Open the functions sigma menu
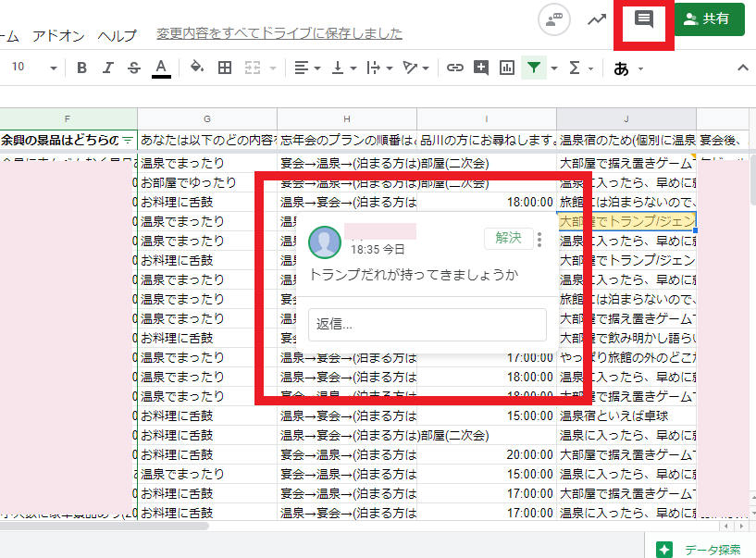The height and width of the screenshot is (558, 756). [x=575, y=68]
